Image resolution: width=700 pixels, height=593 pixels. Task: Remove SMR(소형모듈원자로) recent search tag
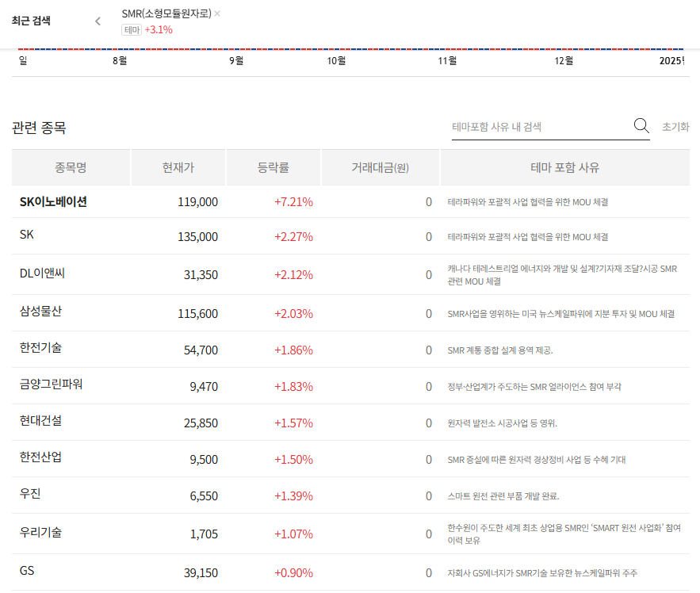[x=217, y=13]
